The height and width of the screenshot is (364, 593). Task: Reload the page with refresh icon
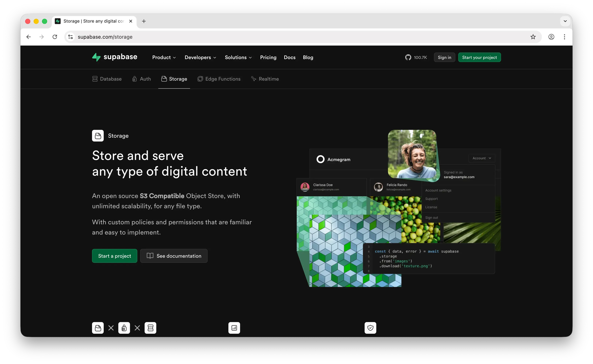[x=55, y=37]
